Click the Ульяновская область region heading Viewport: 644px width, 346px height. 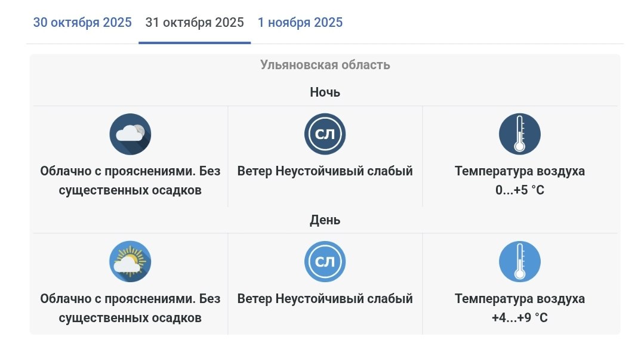coord(325,64)
